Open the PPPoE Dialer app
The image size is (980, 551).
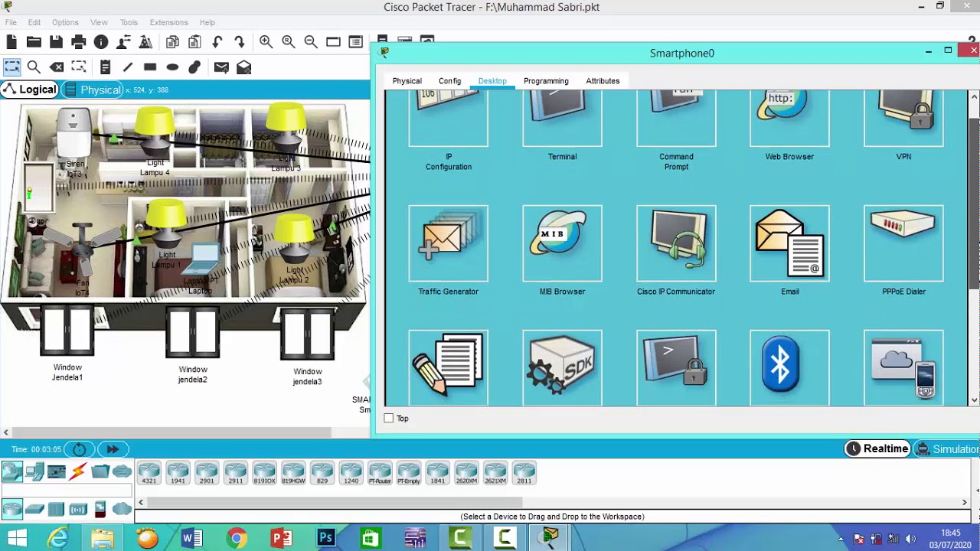903,244
